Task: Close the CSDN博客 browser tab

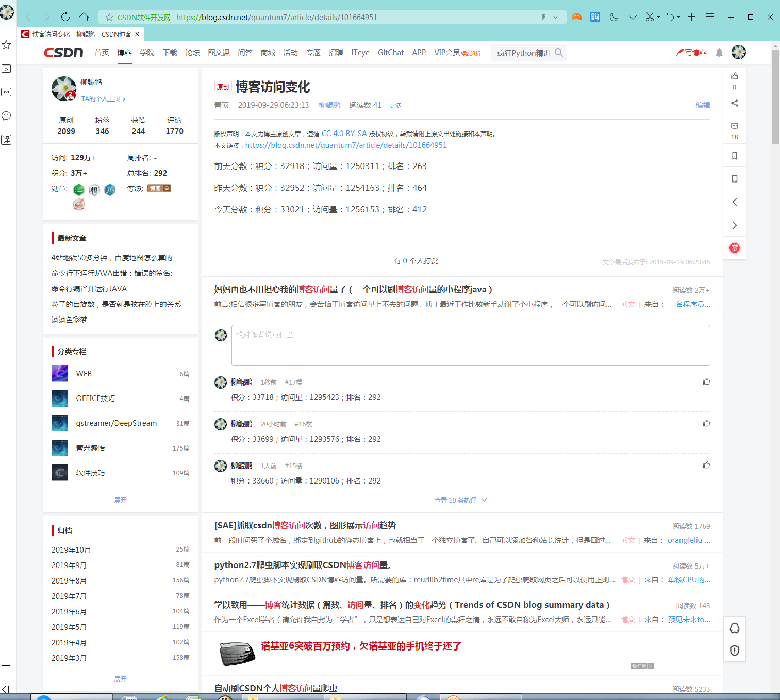Action: (x=137, y=34)
